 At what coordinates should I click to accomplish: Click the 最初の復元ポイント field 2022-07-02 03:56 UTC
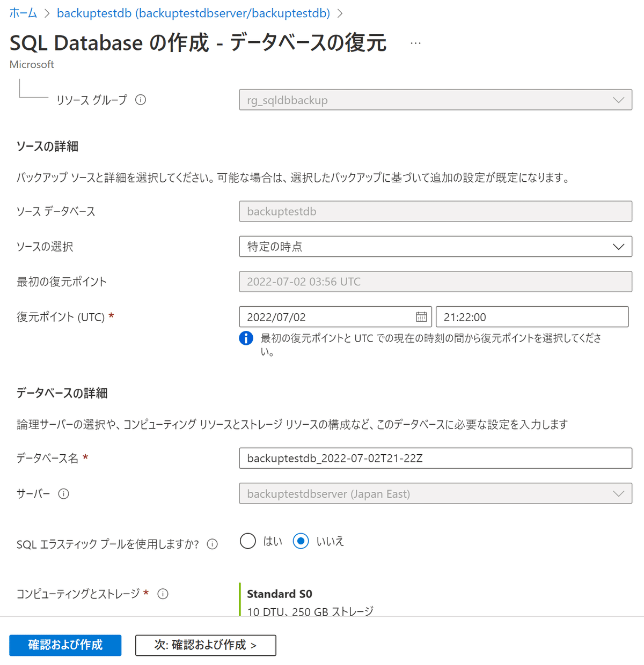[x=435, y=282]
